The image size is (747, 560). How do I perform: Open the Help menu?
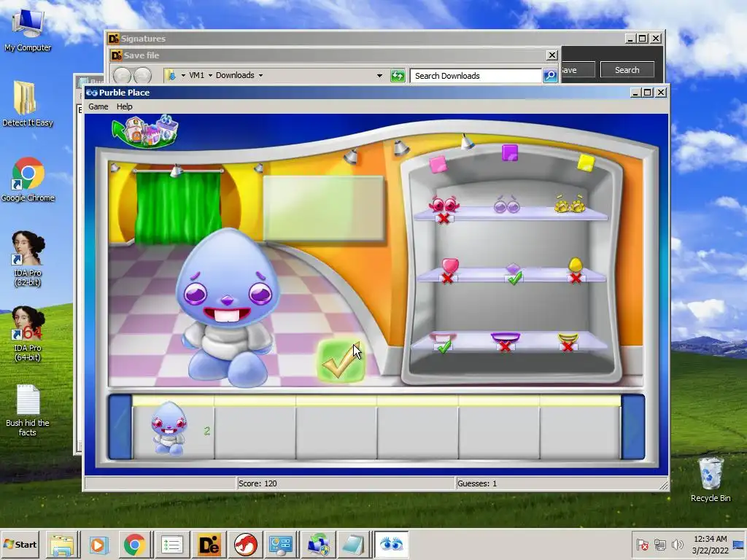pos(124,106)
